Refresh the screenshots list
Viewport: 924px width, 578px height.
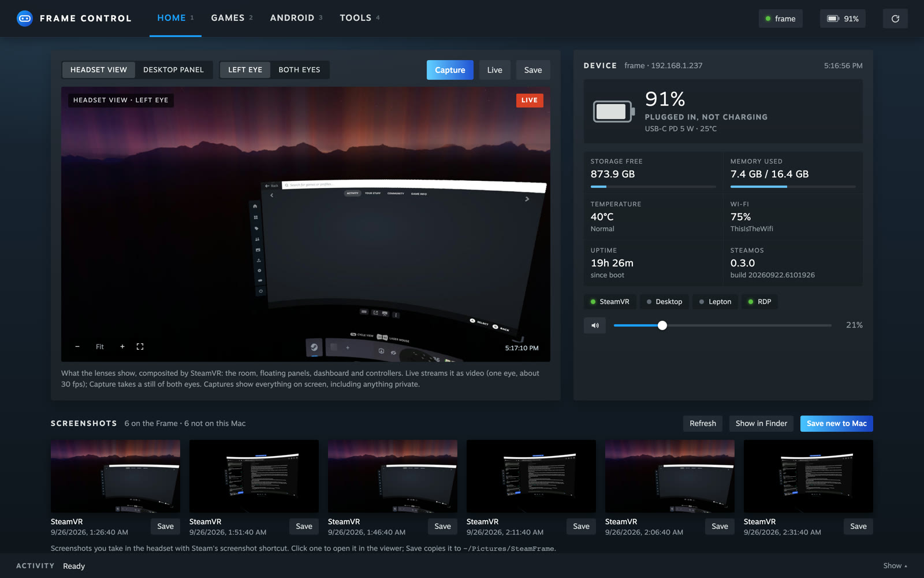click(703, 424)
